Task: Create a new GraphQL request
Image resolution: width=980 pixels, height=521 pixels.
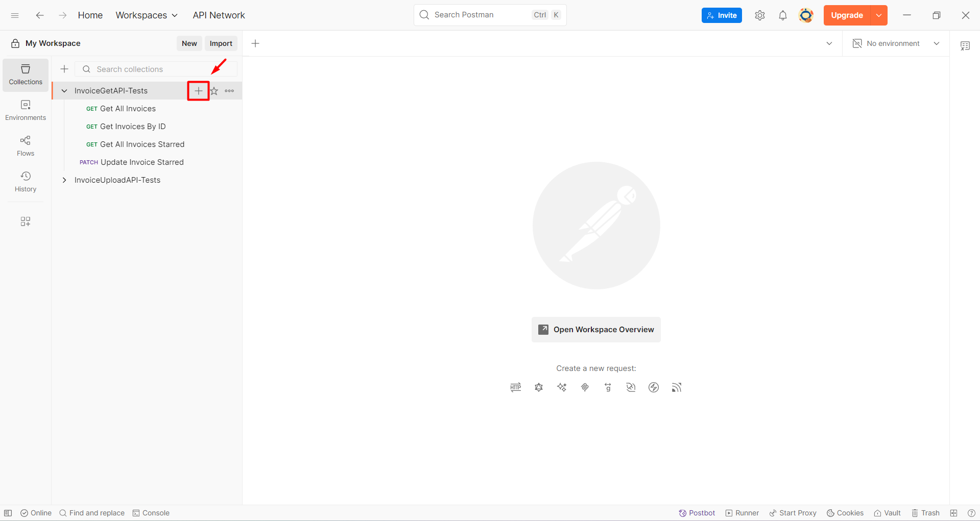Action: click(x=539, y=387)
